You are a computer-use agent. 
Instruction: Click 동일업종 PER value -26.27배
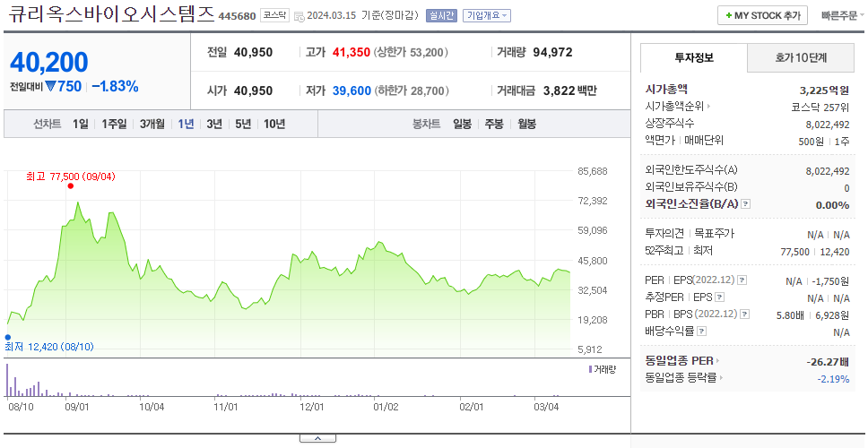(x=829, y=362)
